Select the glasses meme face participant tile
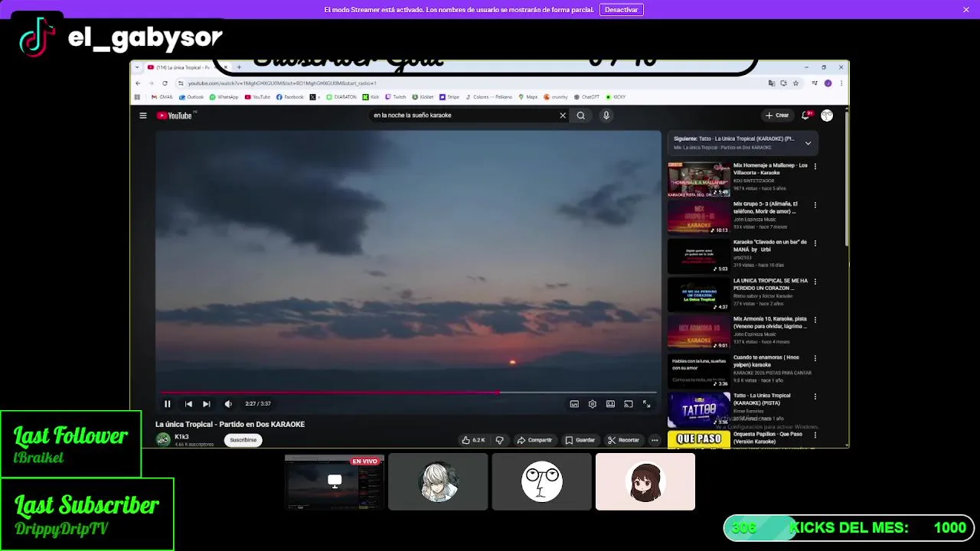 coord(542,482)
